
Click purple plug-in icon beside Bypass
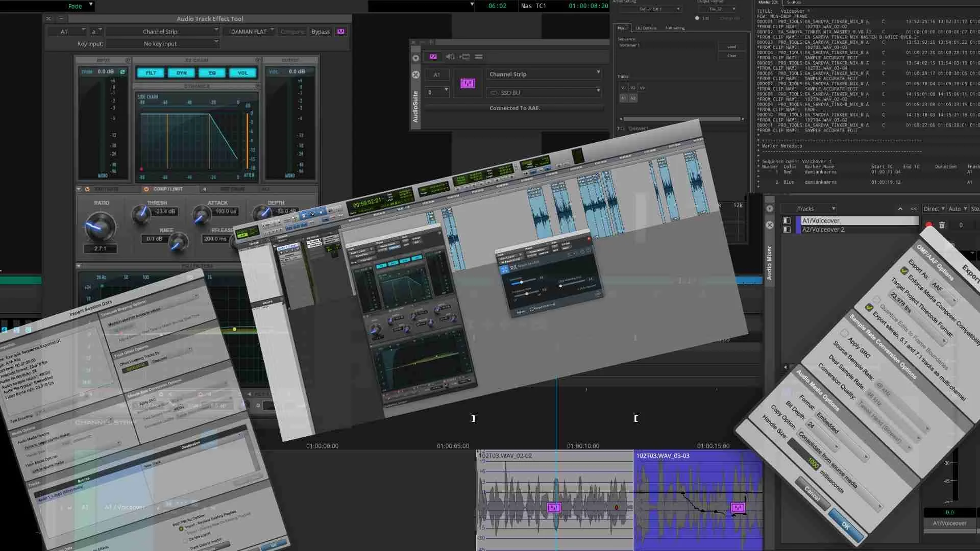pyautogui.click(x=341, y=32)
